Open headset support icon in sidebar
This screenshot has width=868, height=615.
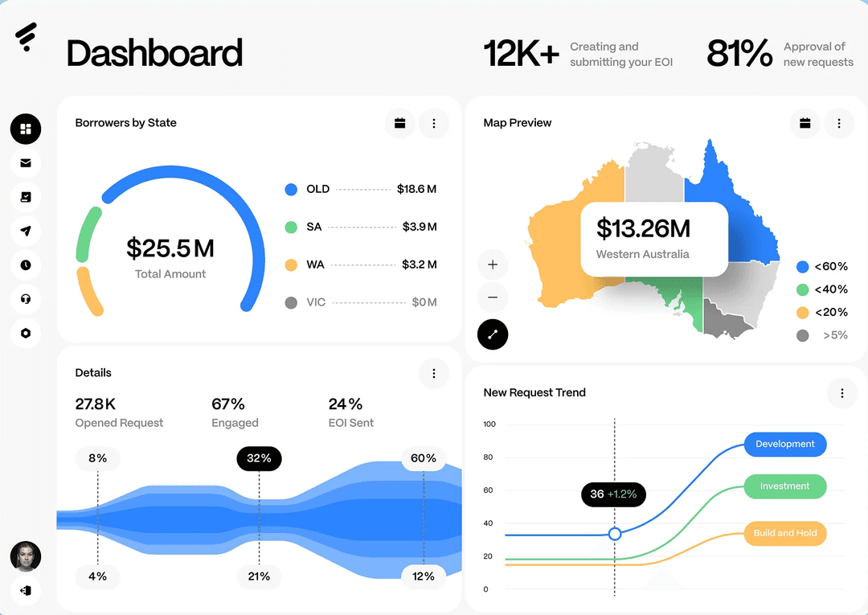coord(26,299)
